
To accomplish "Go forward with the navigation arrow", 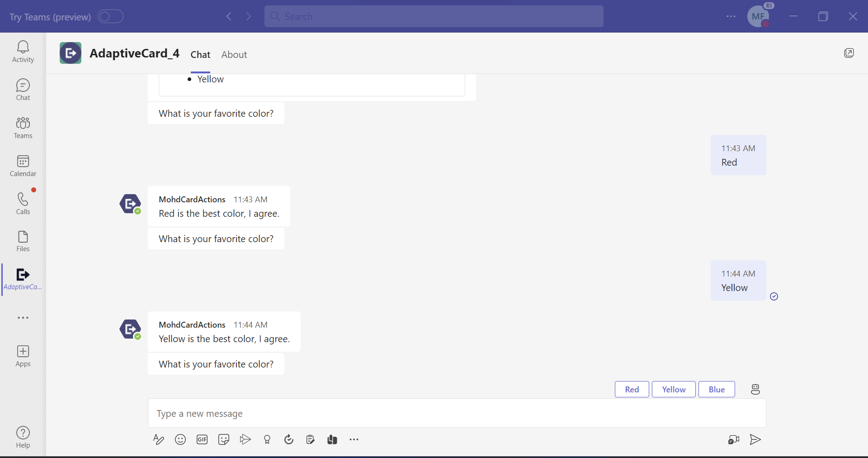I will [x=249, y=16].
